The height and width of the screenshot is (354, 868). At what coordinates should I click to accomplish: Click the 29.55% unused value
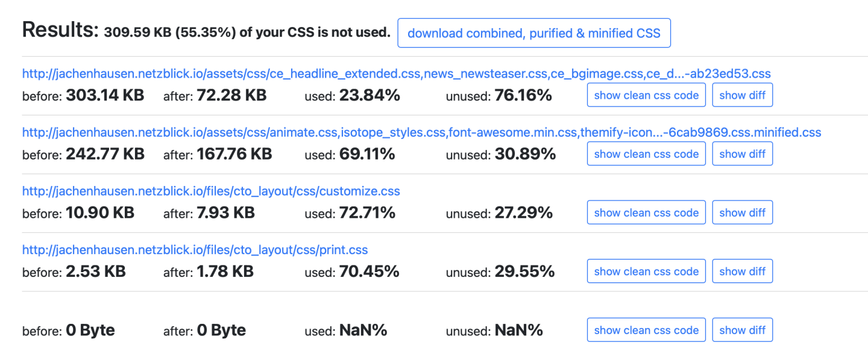point(524,272)
